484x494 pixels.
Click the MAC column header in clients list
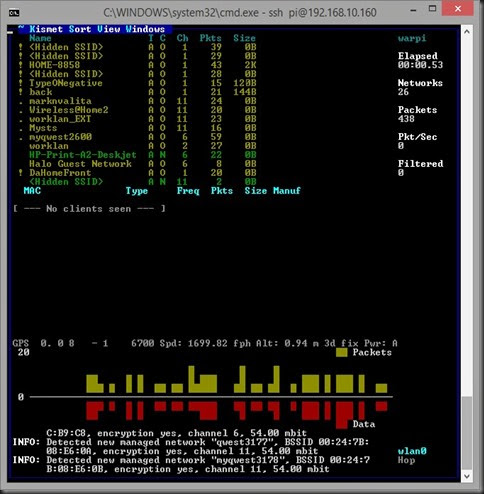tap(32, 191)
